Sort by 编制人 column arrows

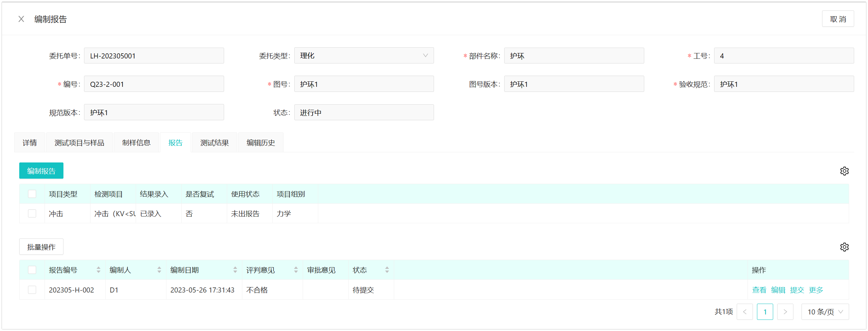(159, 270)
